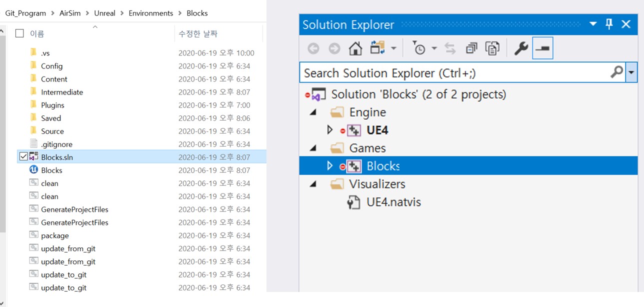Expand the Blocks project node
This screenshot has height=307, width=644.
point(329,166)
